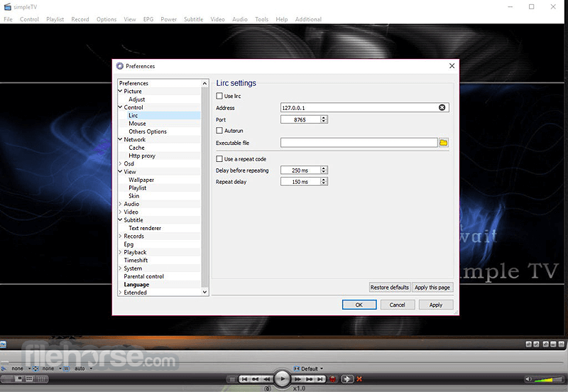The height and width of the screenshot is (392, 568).
Task: Select 'Http proxy' in the tree
Action: (x=142, y=156)
